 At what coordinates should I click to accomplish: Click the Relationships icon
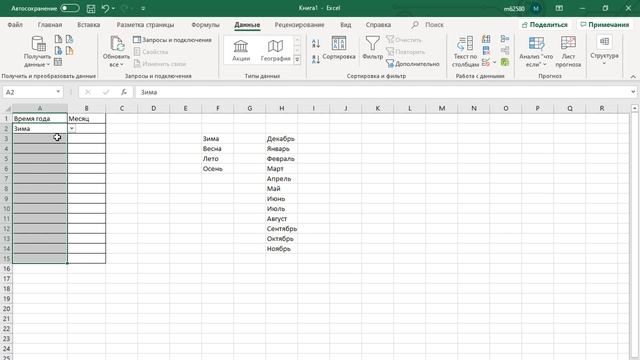505,51
